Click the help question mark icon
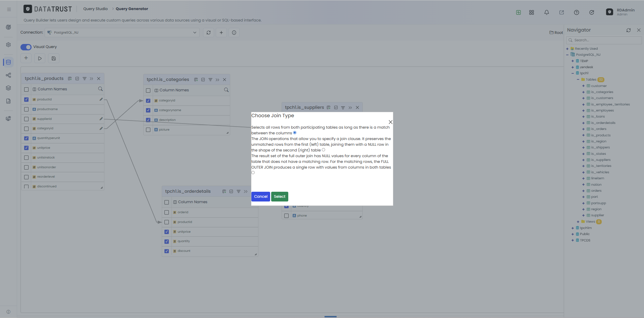This screenshot has width=644, height=318. click(577, 12)
